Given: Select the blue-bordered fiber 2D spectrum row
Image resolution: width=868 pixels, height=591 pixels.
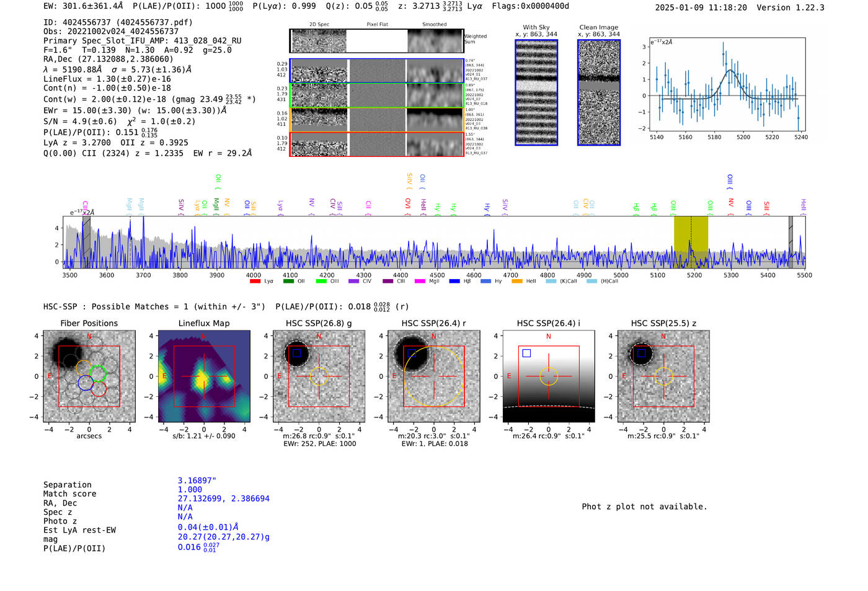Looking at the screenshot, I should pos(376,71).
